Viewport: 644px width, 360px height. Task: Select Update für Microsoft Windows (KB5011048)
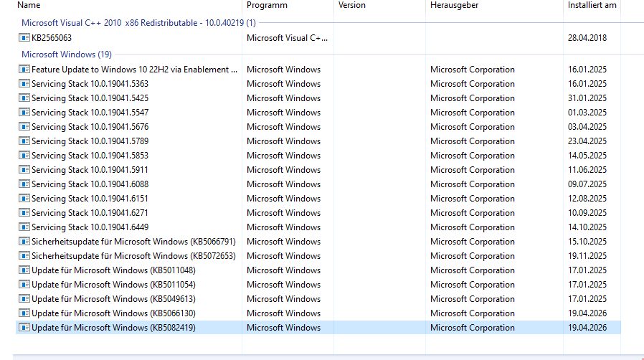point(113,270)
